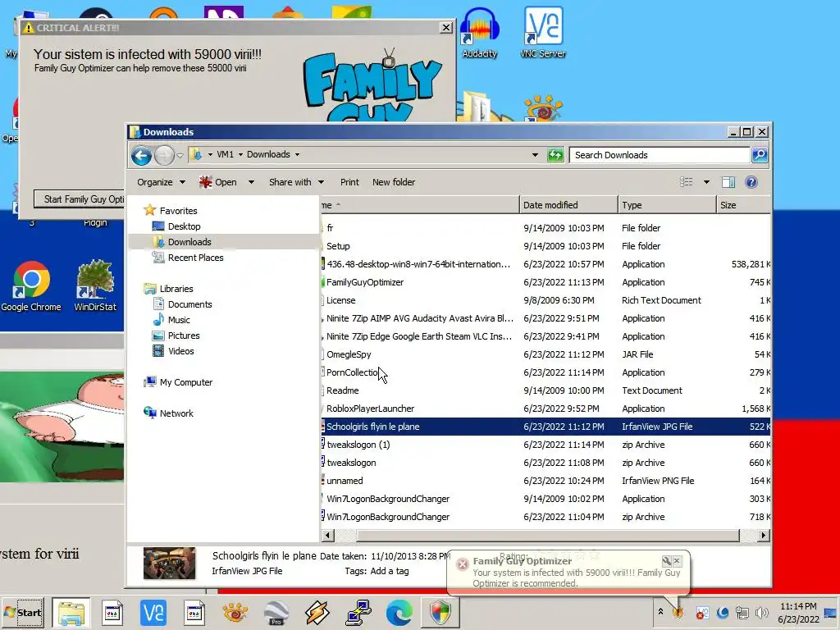The image size is (840, 630).
Task: Click the Search Downloads field
Action: [659, 155]
